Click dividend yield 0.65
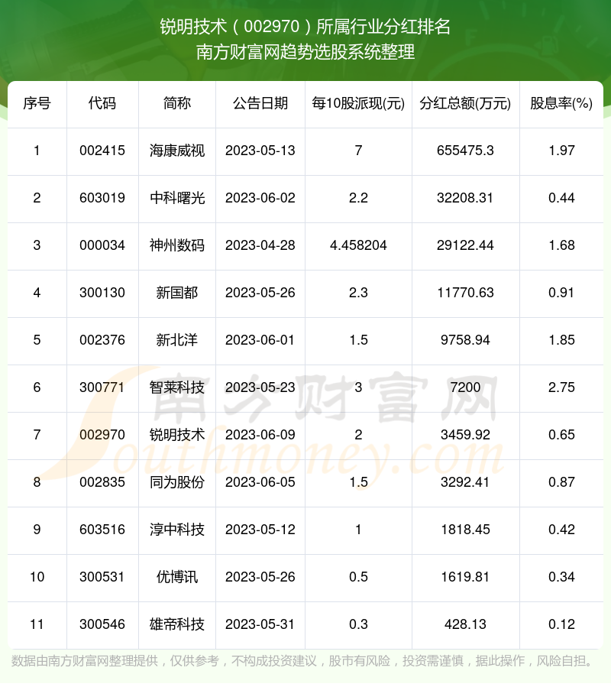611x700 pixels. click(561, 434)
